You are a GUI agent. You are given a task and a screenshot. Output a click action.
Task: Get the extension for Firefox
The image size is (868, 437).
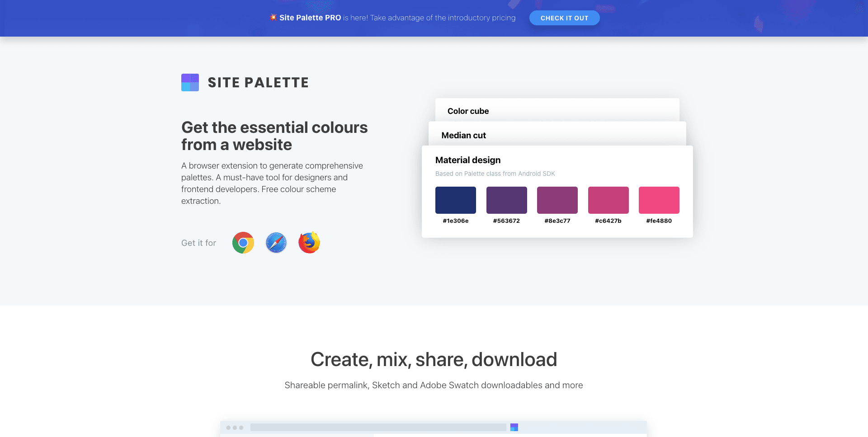tap(309, 243)
